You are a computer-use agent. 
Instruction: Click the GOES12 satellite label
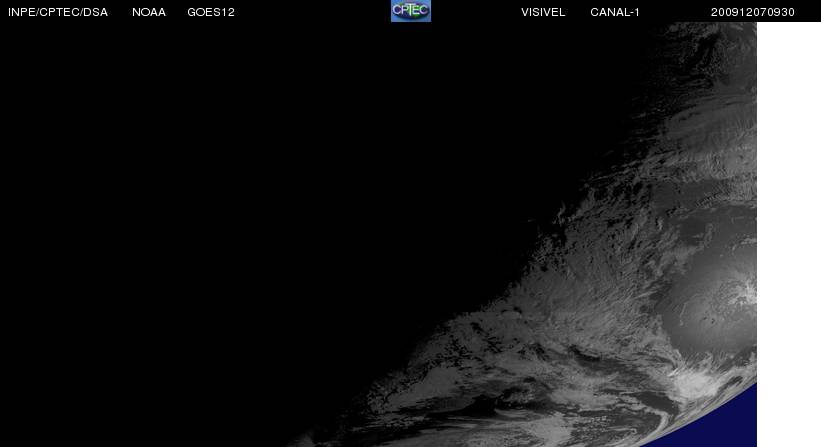211,12
